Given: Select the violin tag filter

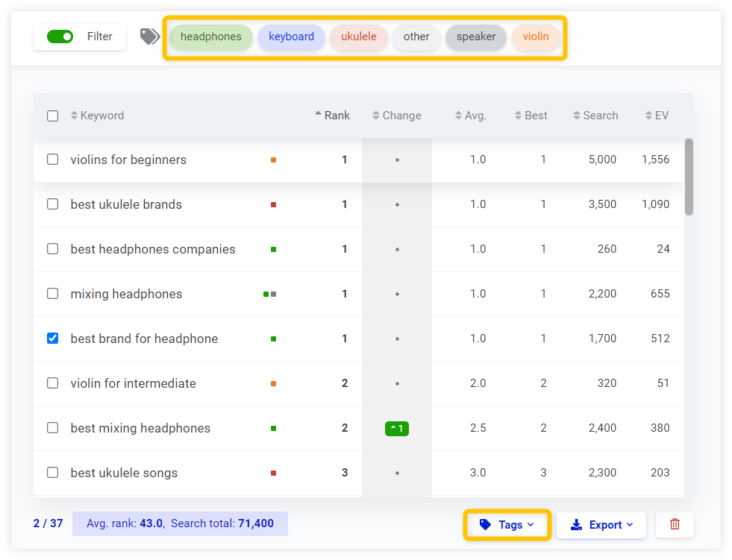Looking at the screenshot, I should pyautogui.click(x=536, y=37).
